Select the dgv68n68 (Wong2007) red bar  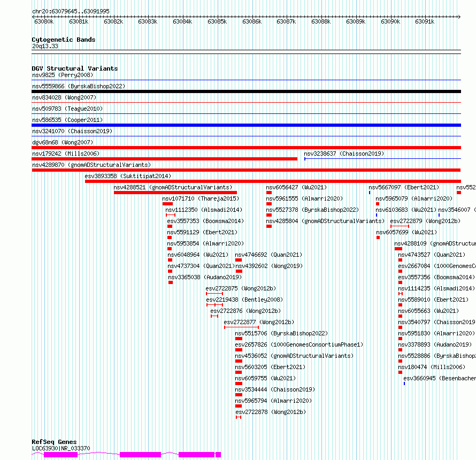(246, 148)
